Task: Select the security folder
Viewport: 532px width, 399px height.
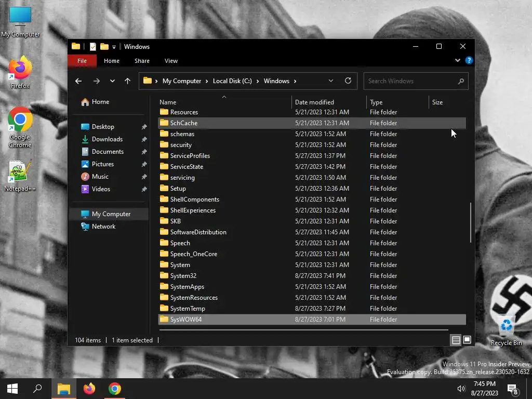Action: coord(312,145)
